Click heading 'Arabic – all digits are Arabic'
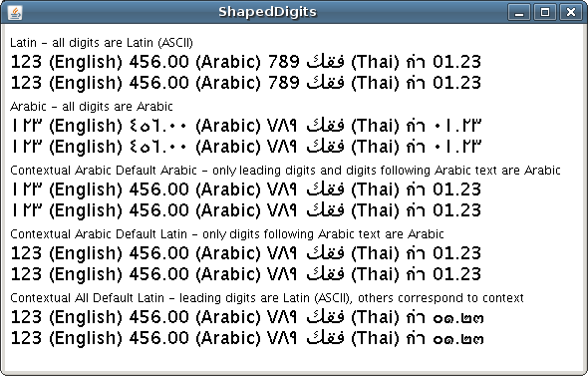588x377 pixels. (x=91, y=107)
